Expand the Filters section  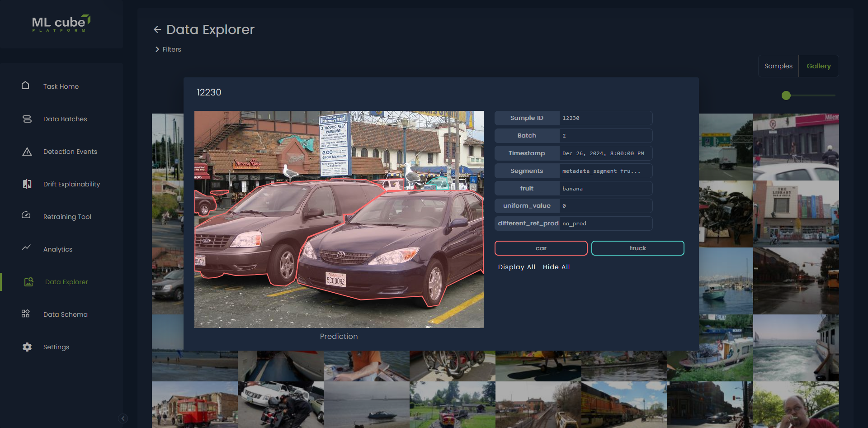pyautogui.click(x=168, y=49)
